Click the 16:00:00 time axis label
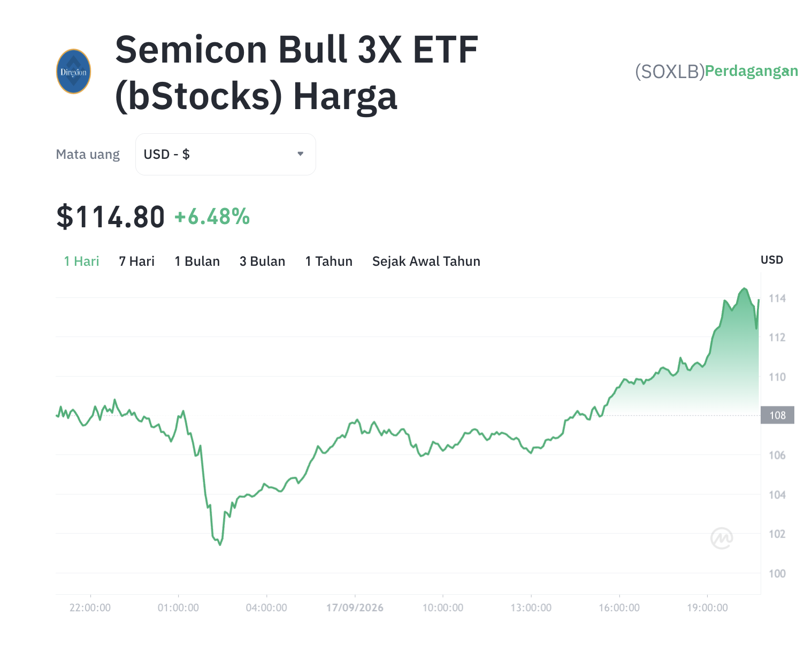 (619, 608)
